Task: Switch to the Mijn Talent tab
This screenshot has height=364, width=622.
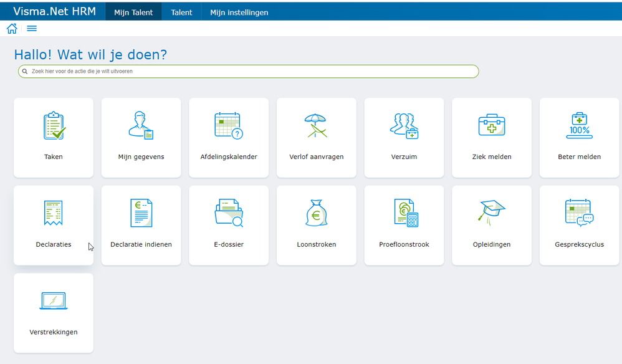Action: click(x=133, y=12)
